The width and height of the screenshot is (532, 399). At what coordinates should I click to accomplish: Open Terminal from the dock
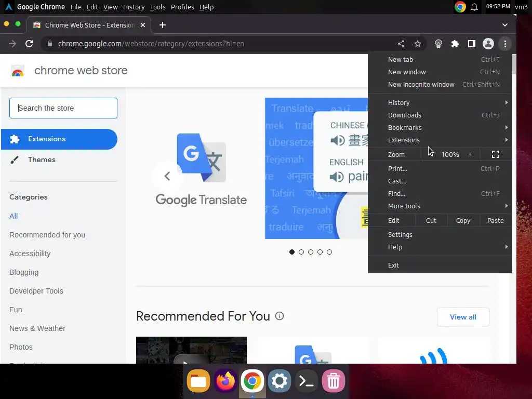pyautogui.click(x=307, y=381)
